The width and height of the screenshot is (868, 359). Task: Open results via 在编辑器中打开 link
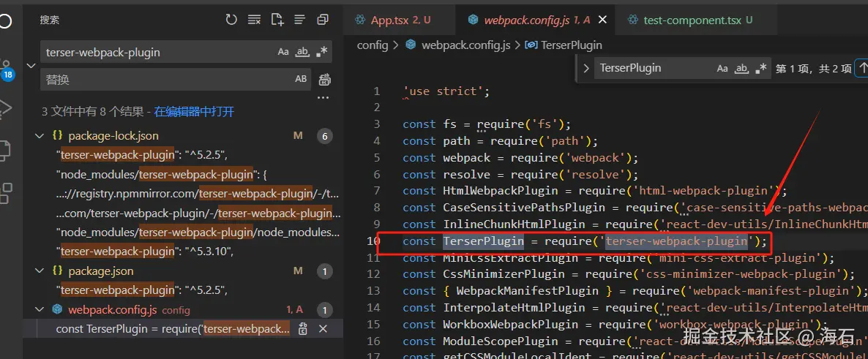pyautogui.click(x=194, y=112)
